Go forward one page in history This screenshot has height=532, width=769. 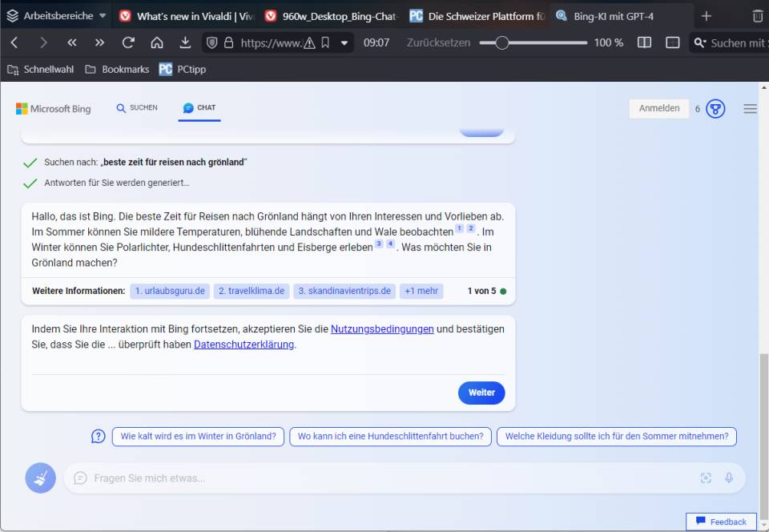43,43
